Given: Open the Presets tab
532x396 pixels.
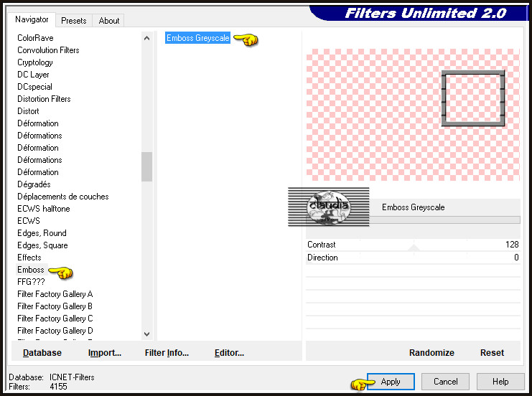Looking at the screenshot, I should (x=74, y=21).
